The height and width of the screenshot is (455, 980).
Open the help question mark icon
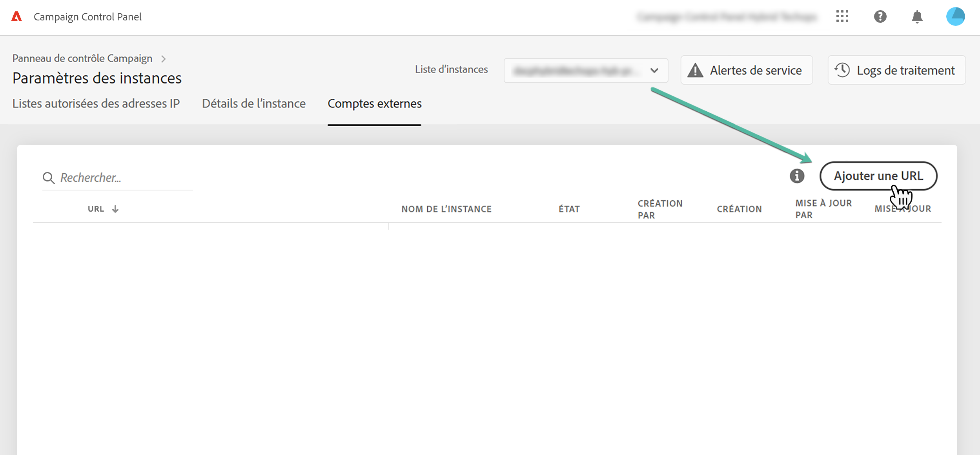pyautogui.click(x=880, y=16)
